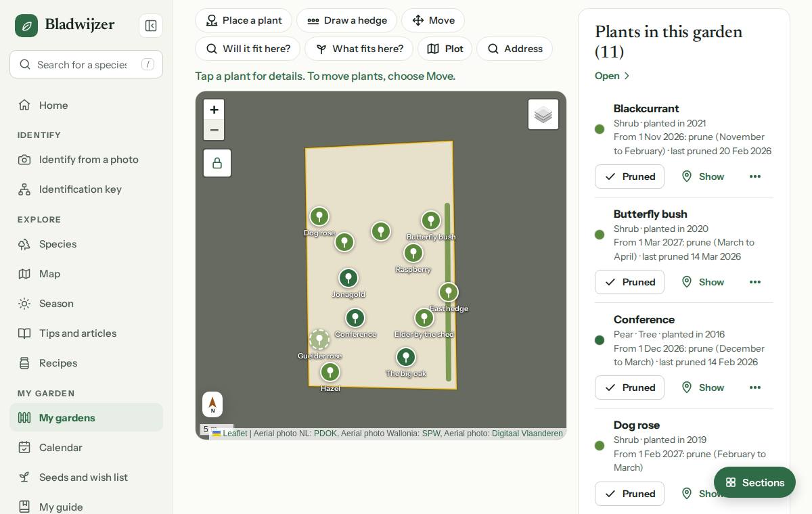Open more options for Conference
The width and height of the screenshot is (812, 514).
[x=755, y=388]
